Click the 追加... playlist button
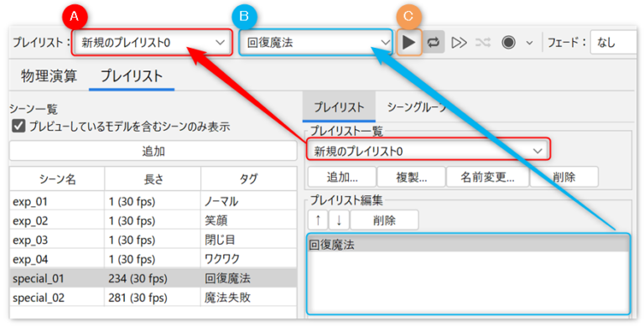Screen dimensions: 644x326 point(342,177)
